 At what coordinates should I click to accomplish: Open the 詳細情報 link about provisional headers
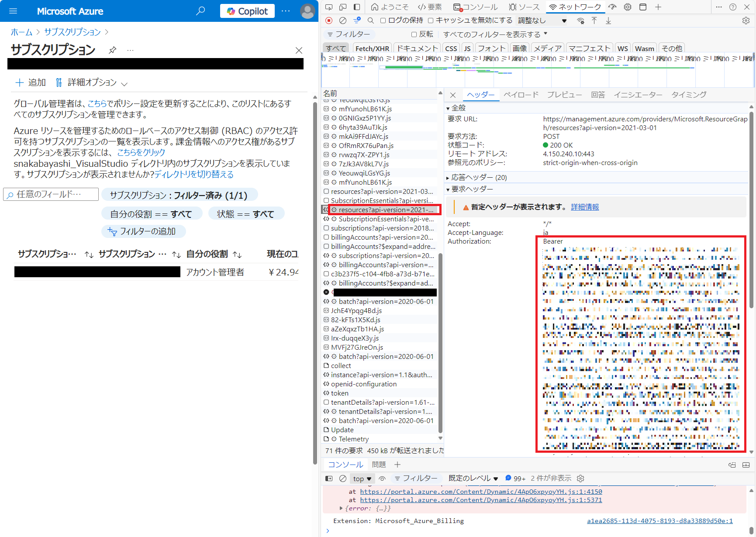point(585,207)
